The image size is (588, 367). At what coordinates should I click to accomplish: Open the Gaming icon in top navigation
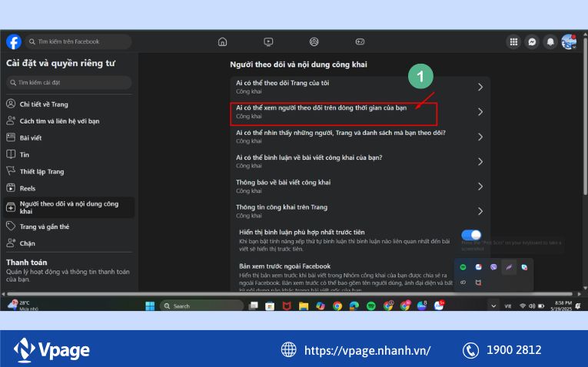tap(360, 41)
